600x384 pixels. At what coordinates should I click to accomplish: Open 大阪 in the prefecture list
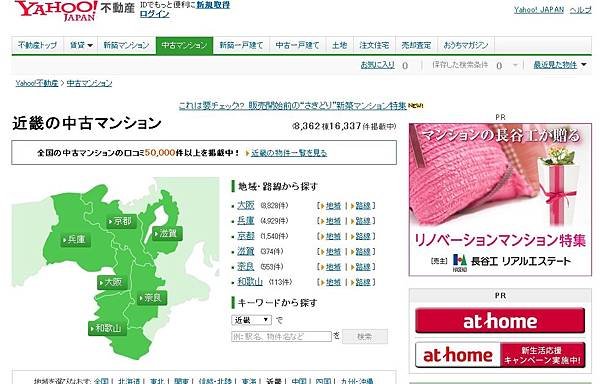(246, 206)
